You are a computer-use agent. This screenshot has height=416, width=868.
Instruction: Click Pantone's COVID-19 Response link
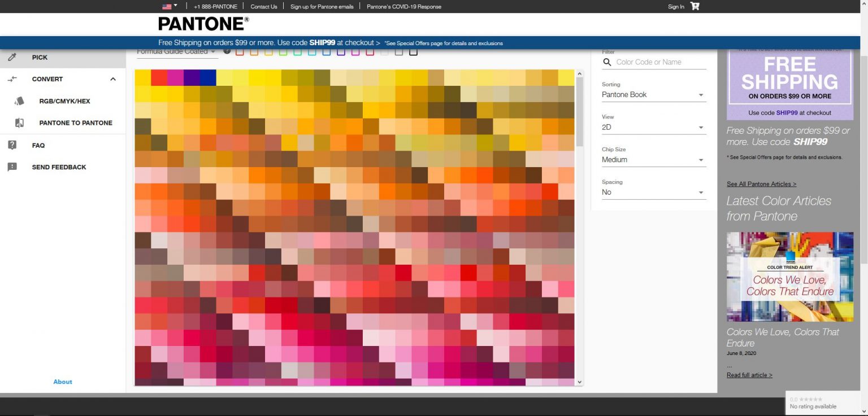point(403,6)
